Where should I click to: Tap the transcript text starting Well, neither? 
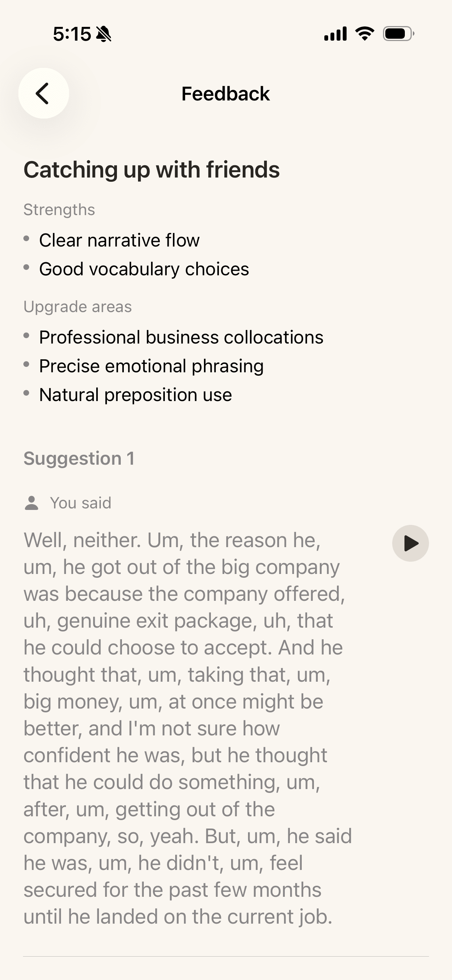188,728
